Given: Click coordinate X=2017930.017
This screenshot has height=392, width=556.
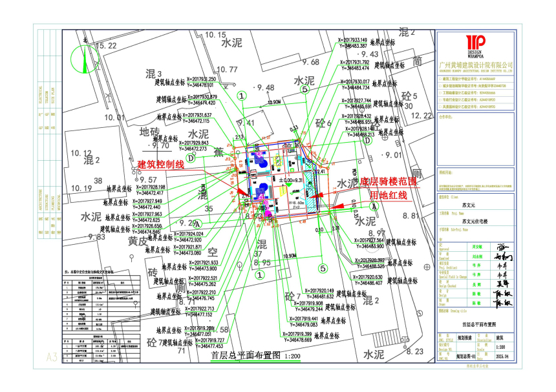Looking at the screenshot, I should pyautogui.click(x=355, y=82).
